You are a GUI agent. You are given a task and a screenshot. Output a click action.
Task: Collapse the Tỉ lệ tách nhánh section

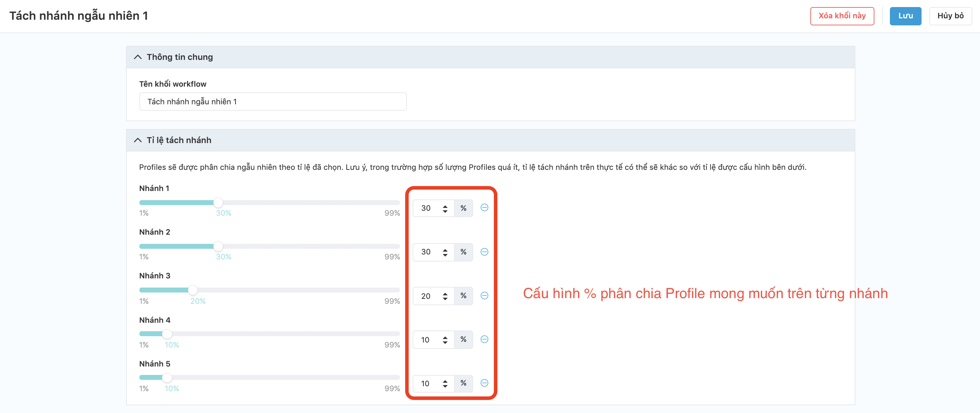[x=138, y=140]
